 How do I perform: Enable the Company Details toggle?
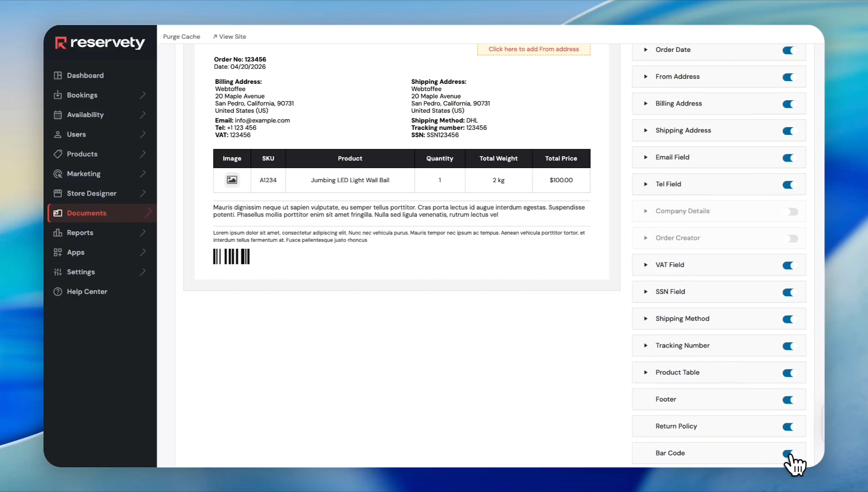[792, 211]
